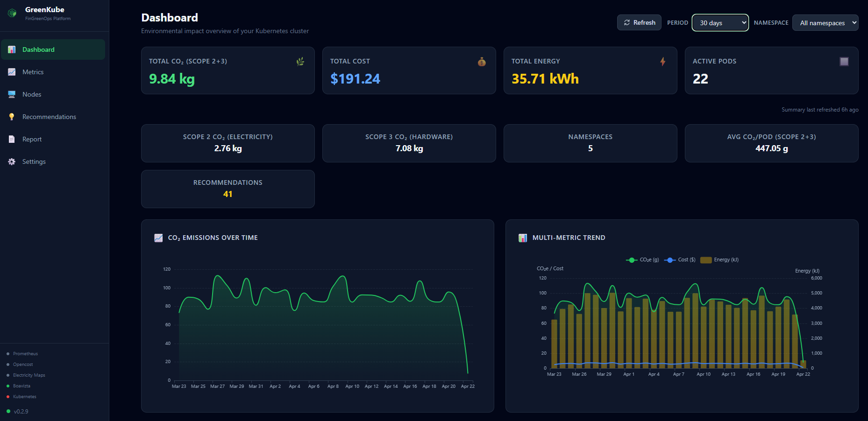Click the Nodes computer icon
Image resolution: width=868 pixels, height=421 pixels.
coord(12,94)
